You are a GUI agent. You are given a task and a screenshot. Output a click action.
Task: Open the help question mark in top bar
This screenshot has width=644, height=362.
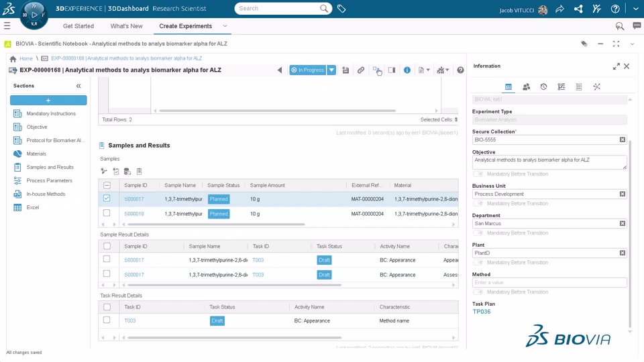[x=615, y=9]
